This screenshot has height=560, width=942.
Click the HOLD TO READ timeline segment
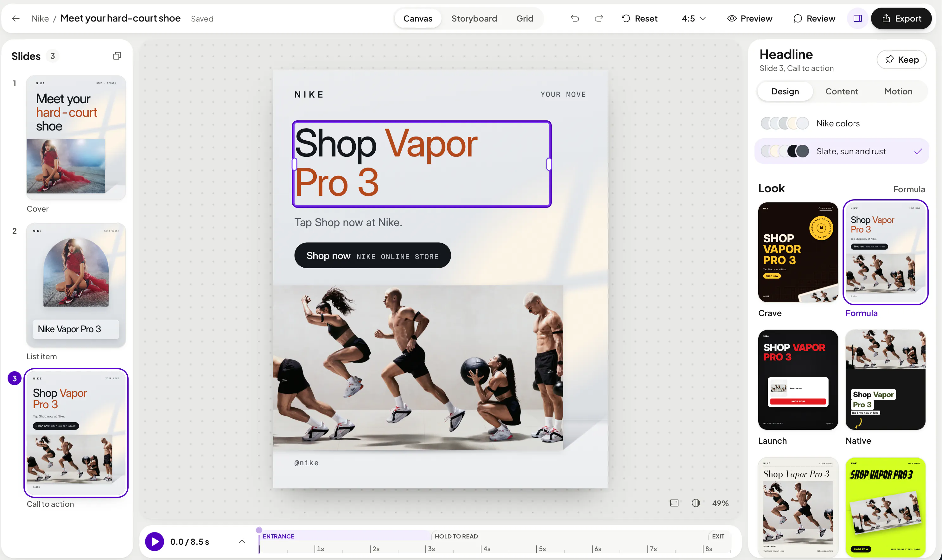[569, 536]
